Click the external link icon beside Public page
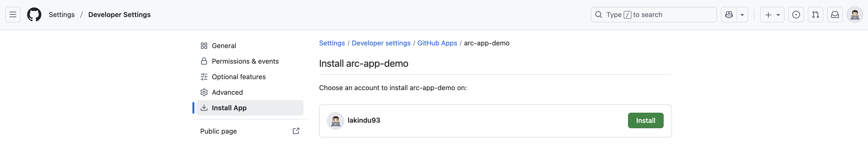Image resolution: width=868 pixels, height=162 pixels. click(x=296, y=131)
